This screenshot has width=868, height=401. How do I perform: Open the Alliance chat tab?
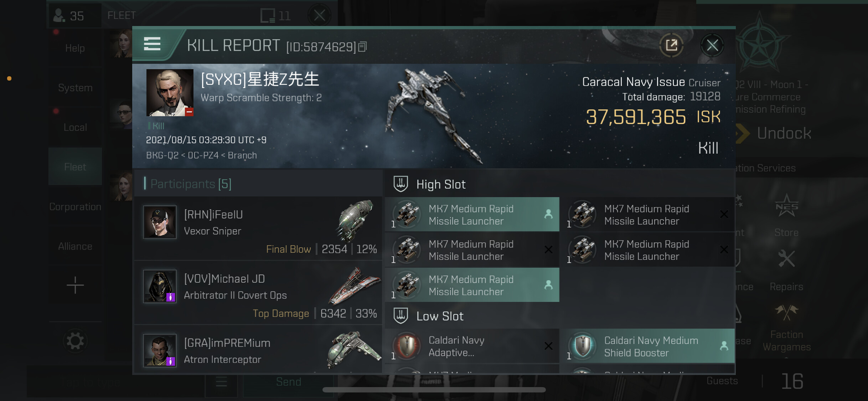coord(75,246)
